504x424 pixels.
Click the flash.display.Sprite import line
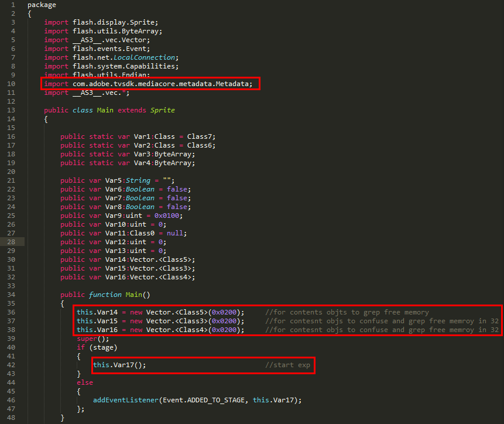point(101,22)
